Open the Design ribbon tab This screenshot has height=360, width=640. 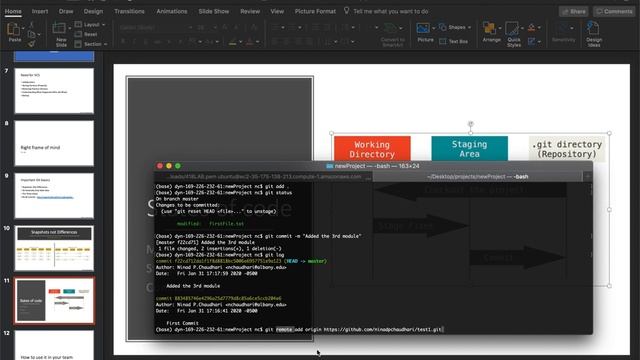[x=93, y=11]
